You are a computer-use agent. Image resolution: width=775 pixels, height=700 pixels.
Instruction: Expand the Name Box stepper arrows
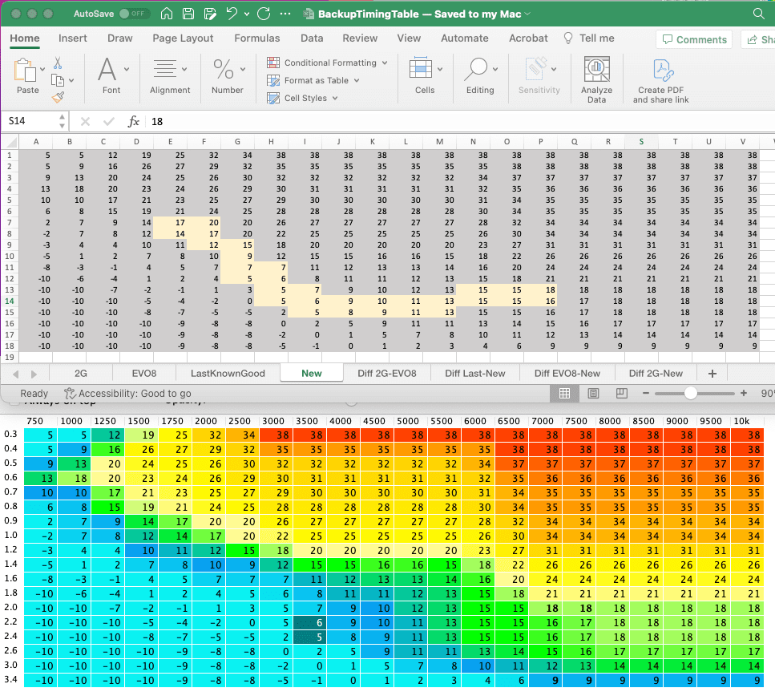(62, 121)
